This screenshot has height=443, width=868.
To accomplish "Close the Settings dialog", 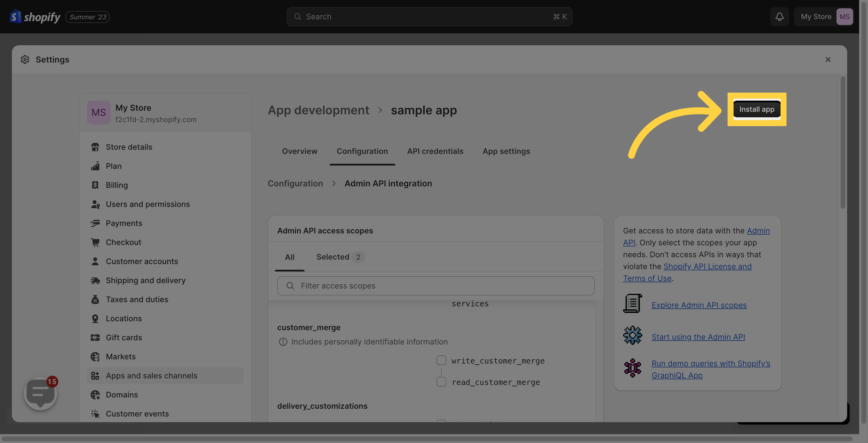I will tap(828, 60).
